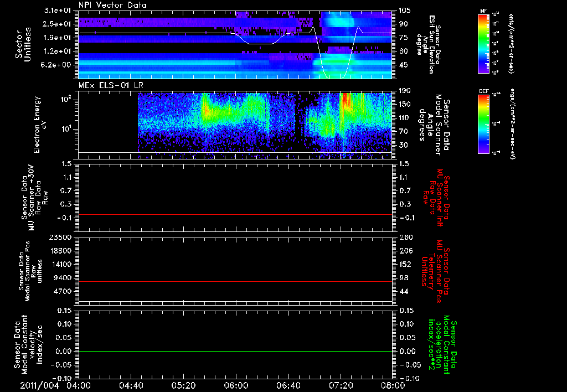Screen dimensions: 567x392
Task: Click the "04:00" time axis label
Action: 79,385
